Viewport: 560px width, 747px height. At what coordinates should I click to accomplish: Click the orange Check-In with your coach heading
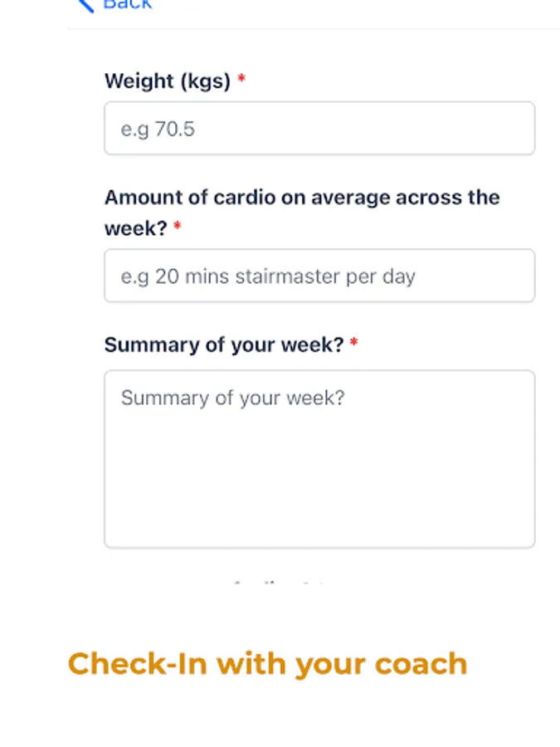267,664
